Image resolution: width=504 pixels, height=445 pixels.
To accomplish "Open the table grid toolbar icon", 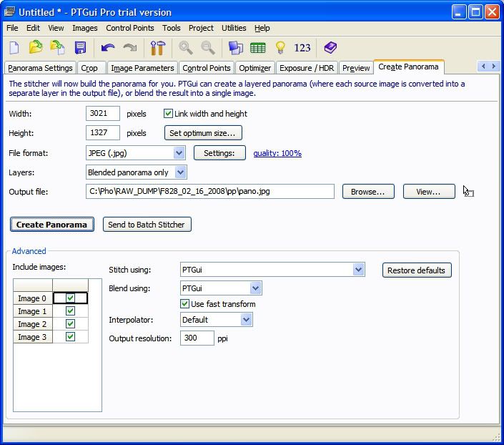I will pos(258,48).
